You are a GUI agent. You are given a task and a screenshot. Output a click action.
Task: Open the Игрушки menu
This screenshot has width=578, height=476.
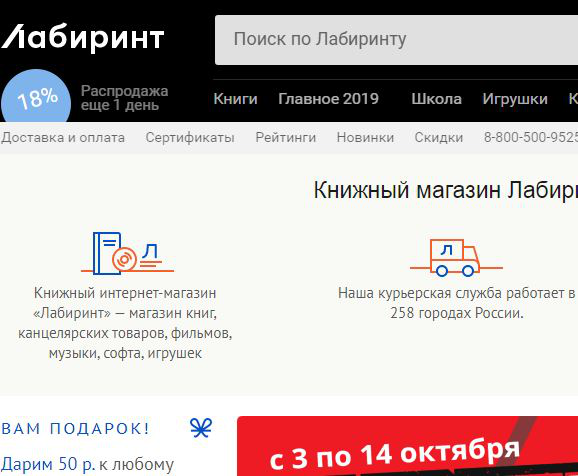click(x=515, y=99)
